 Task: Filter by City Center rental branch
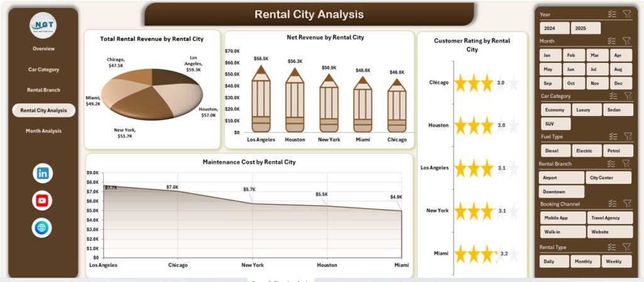point(608,178)
